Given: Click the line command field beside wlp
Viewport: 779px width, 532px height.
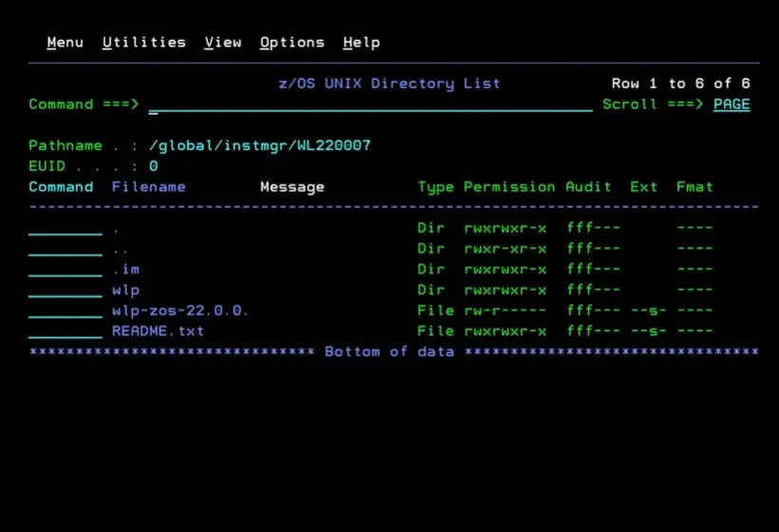Looking at the screenshot, I should pyautogui.click(x=66, y=290).
